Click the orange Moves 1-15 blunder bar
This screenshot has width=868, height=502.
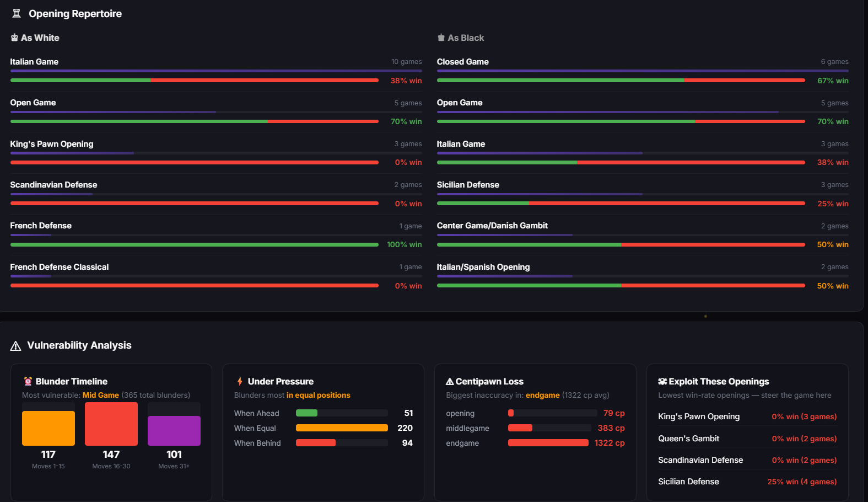48,428
